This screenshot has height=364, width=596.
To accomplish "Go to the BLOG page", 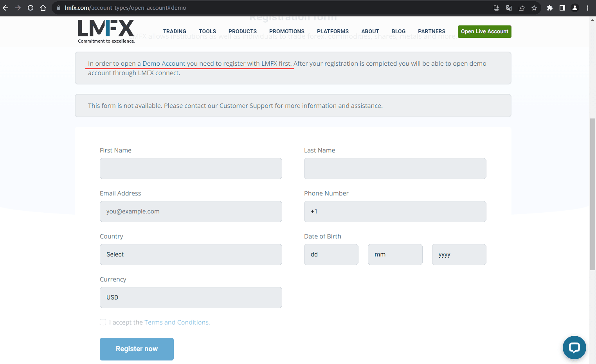I will 398,31.
